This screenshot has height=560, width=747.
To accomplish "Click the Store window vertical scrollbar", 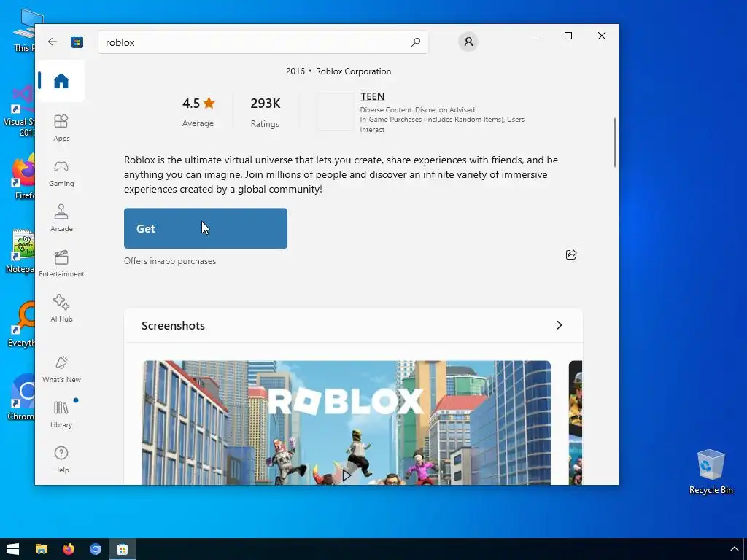I will tap(614, 142).
